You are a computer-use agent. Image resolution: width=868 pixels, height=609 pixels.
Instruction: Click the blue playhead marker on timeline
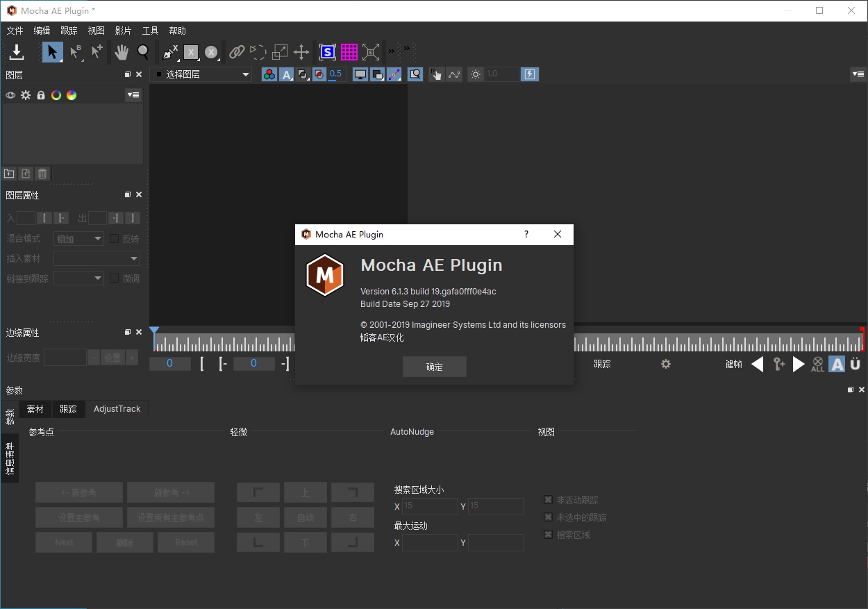click(154, 332)
